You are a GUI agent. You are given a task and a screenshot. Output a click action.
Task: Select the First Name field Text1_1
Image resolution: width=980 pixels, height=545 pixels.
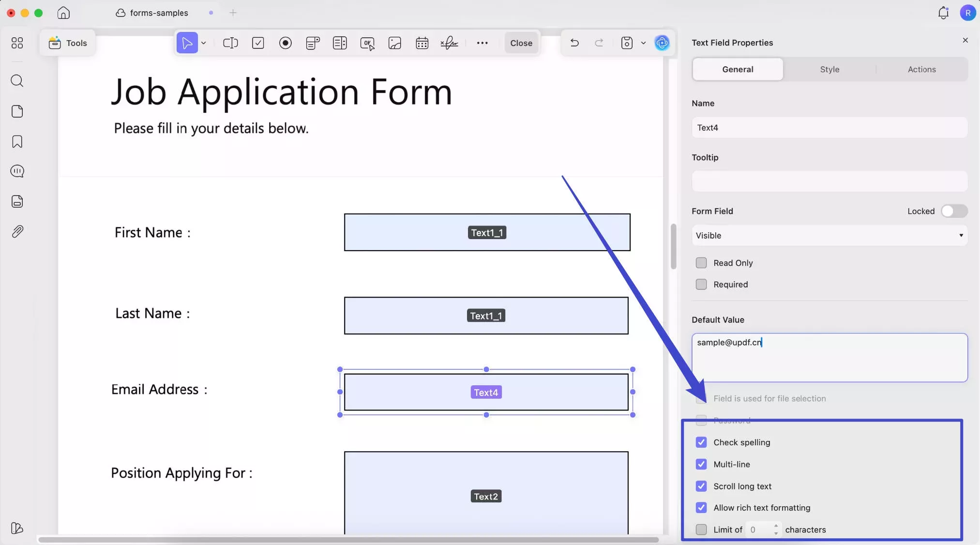coord(487,232)
